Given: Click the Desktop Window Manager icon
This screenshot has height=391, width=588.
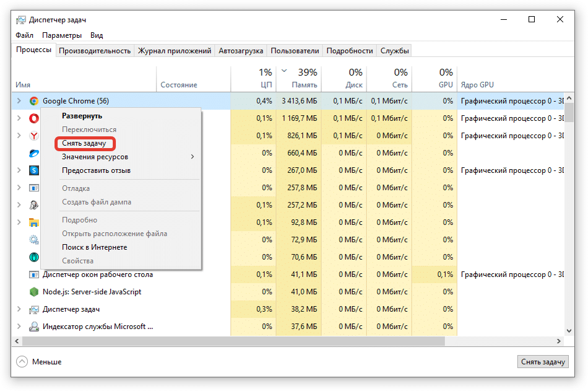Looking at the screenshot, I should click(34, 275).
